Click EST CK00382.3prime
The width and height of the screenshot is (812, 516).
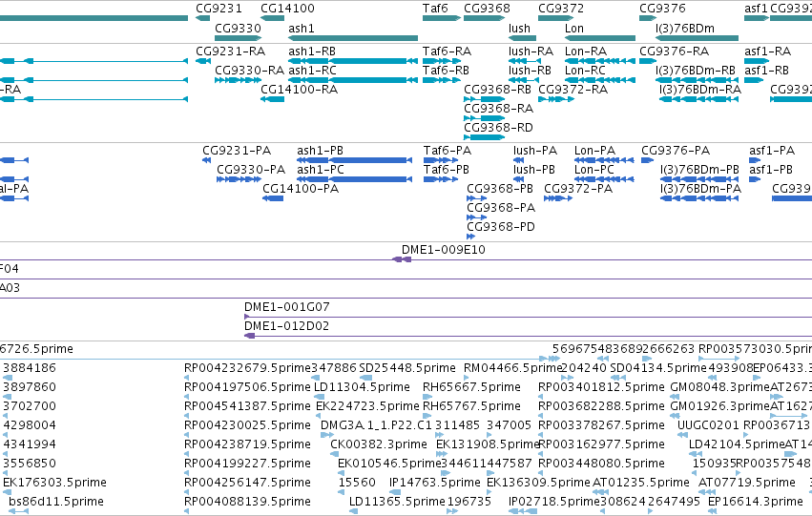[x=379, y=444]
